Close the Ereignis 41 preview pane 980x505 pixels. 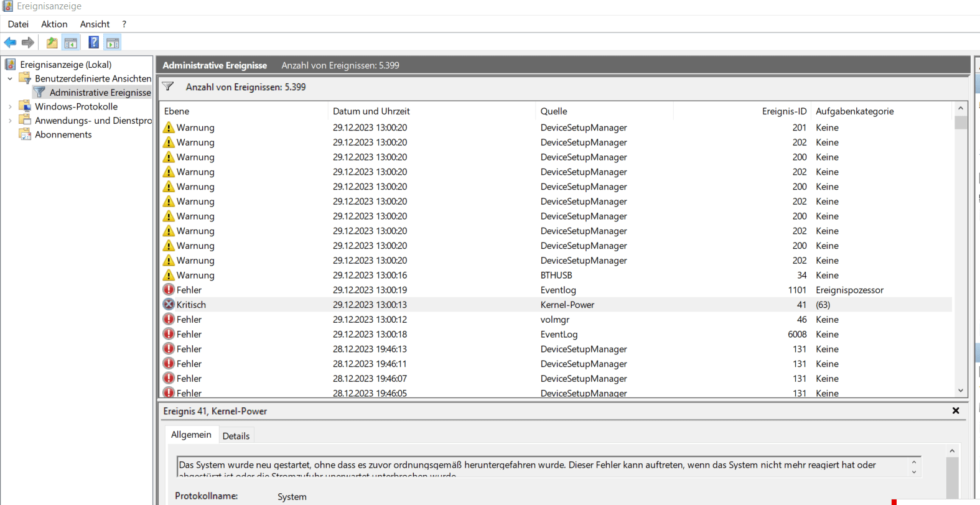pos(956,410)
